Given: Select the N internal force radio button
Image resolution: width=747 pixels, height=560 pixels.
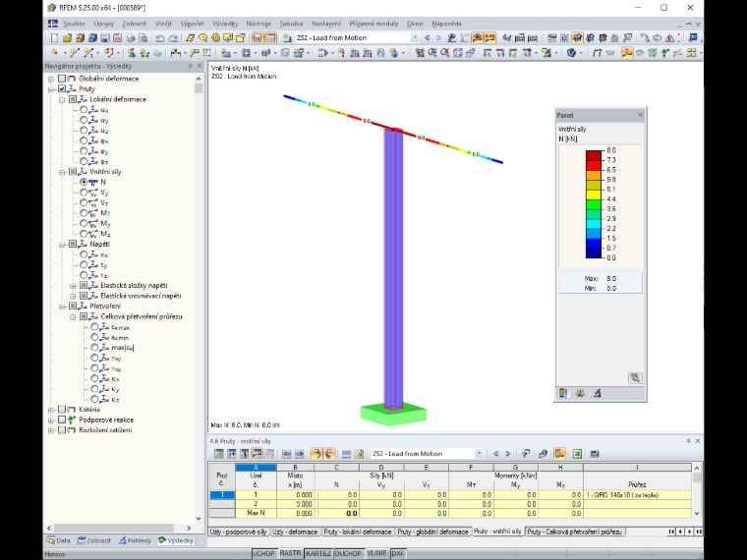Looking at the screenshot, I should click(84, 182).
